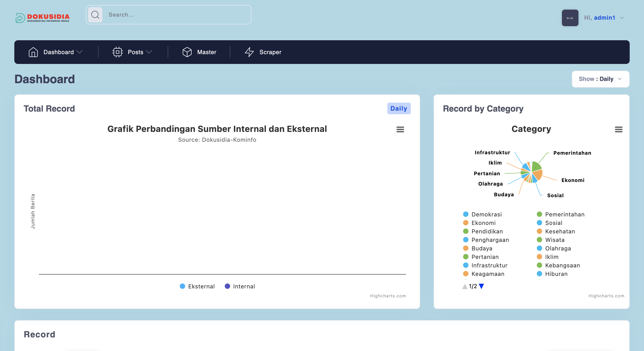Click the Dokusidia logo icon

20,18
